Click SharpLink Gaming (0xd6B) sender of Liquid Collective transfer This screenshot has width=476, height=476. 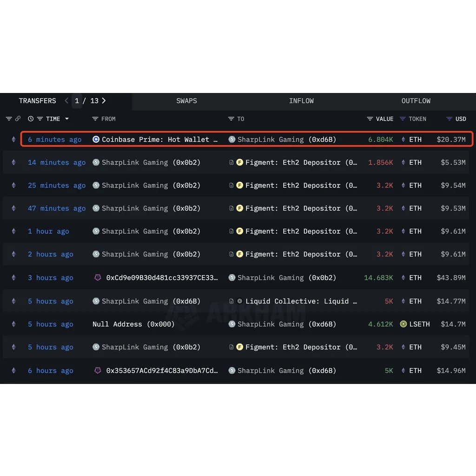coord(151,301)
